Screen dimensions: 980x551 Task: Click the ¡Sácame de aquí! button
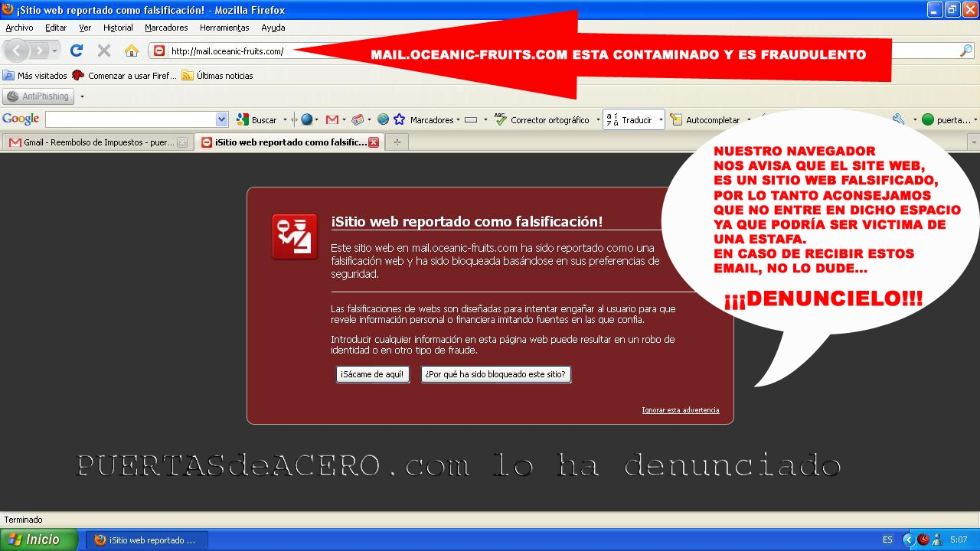[x=373, y=374]
